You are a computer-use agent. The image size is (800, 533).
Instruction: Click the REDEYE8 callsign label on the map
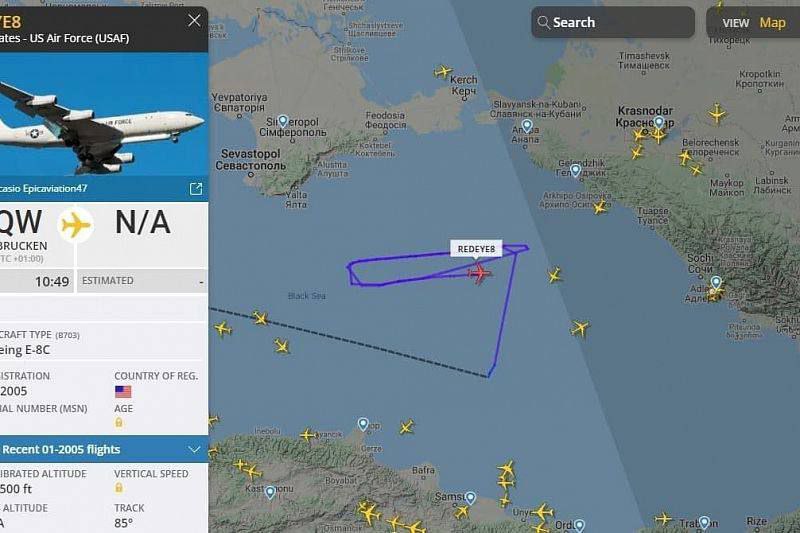tap(476, 249)
